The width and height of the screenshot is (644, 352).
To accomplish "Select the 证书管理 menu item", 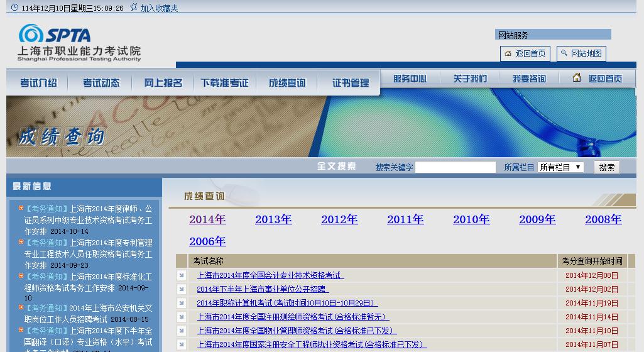I will pyautogui.click(x=351, y=83).
